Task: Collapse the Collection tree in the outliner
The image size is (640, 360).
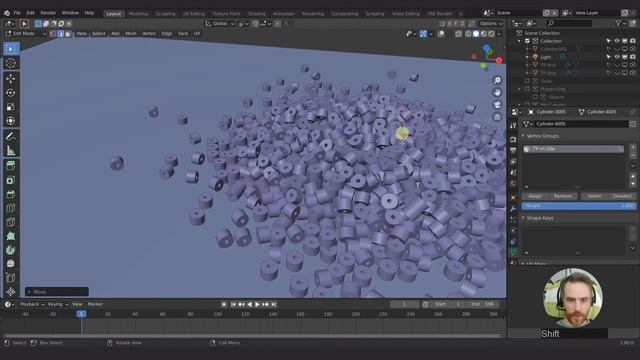Action: (519, 41)
